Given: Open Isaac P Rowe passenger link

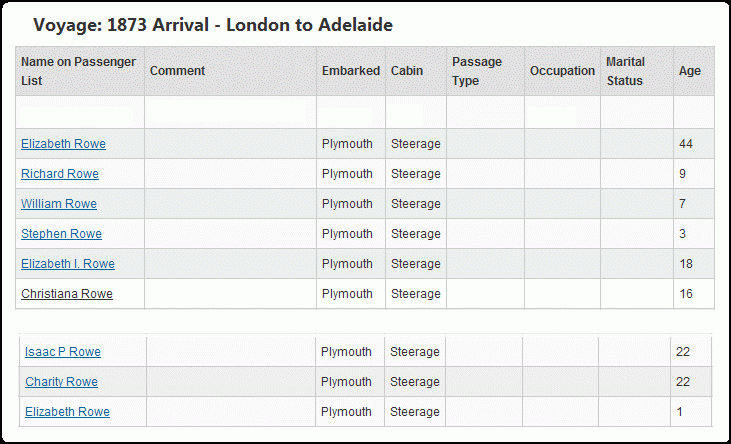Looking at the screenshot, I should coord(63,352).
